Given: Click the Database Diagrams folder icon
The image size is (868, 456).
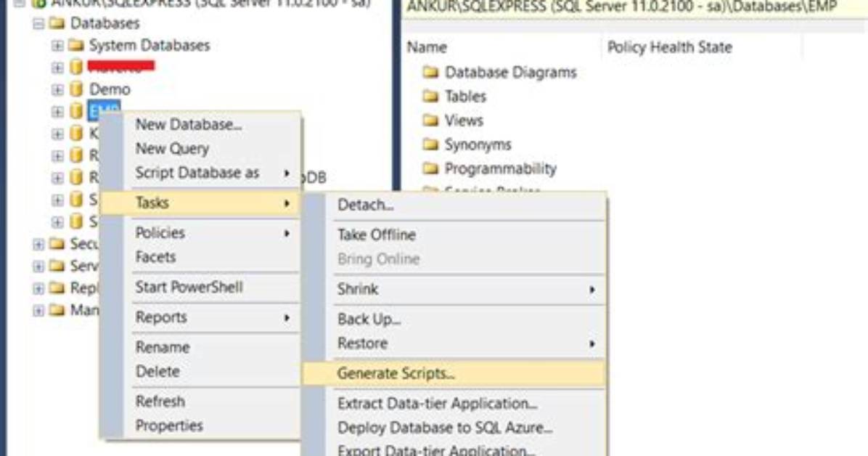Looking at the screenshot, I should pyautogui.click(x=430, y=72).
